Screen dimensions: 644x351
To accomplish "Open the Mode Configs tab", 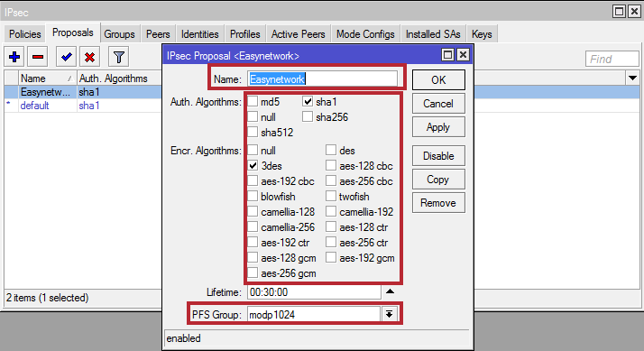I will click(x=365, y=34).
